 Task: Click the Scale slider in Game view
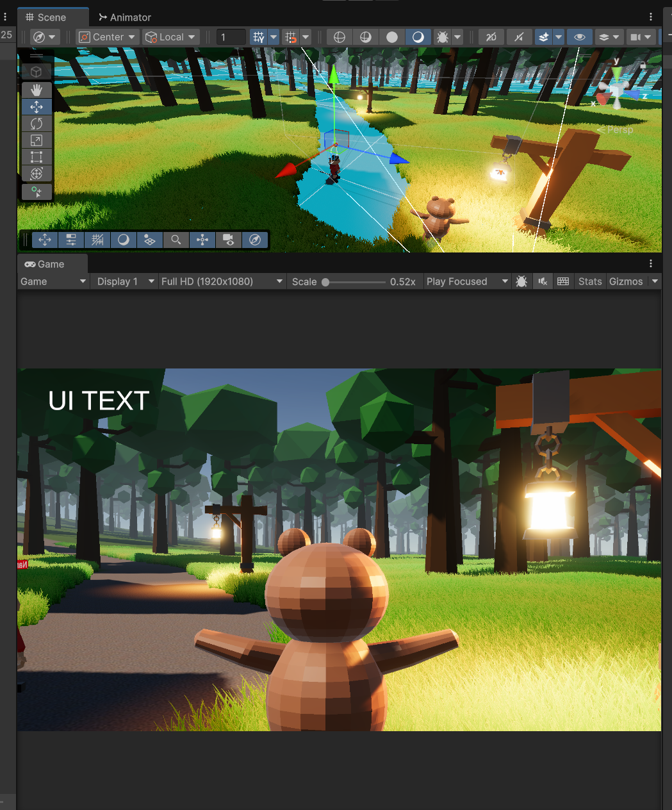[355, 282]
